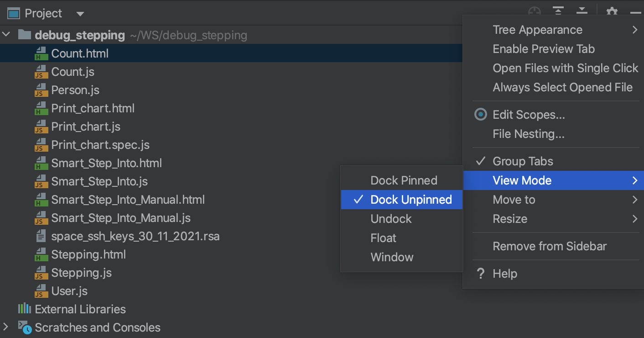Click the HTML file icon beside Count.html

coord(40,53)
